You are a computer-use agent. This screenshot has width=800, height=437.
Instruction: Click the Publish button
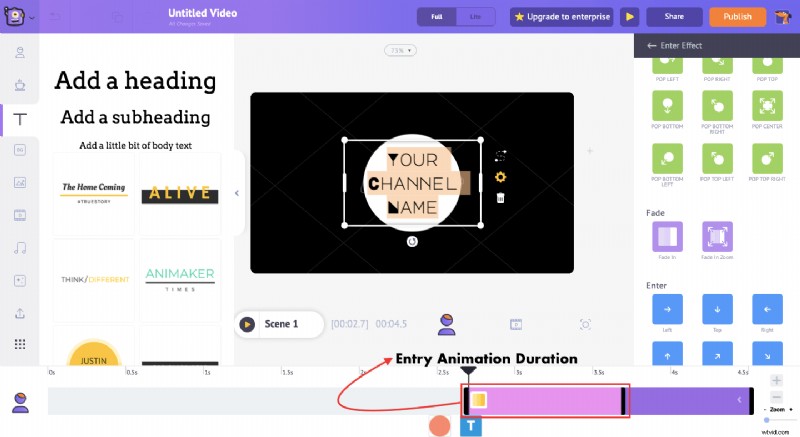[x=737, y=17]
